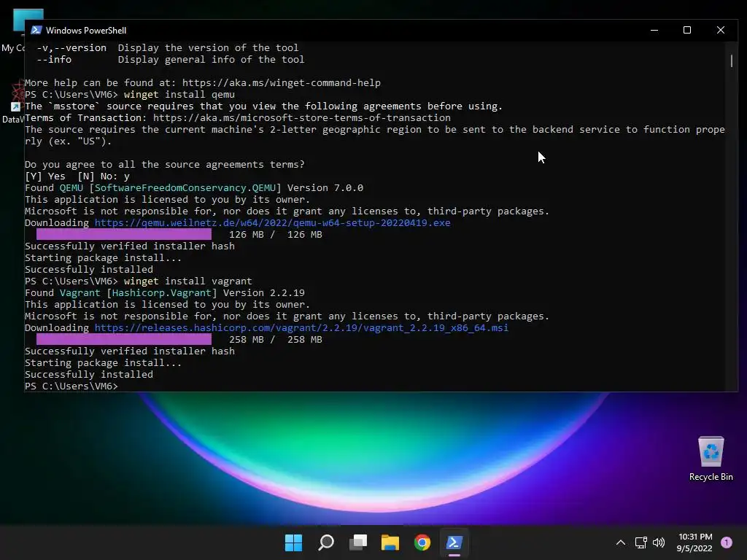Image resolution: width=747 pixels, height=560 pixels.
Task: Open taskbar Search
Action: (x=326, y=542)
